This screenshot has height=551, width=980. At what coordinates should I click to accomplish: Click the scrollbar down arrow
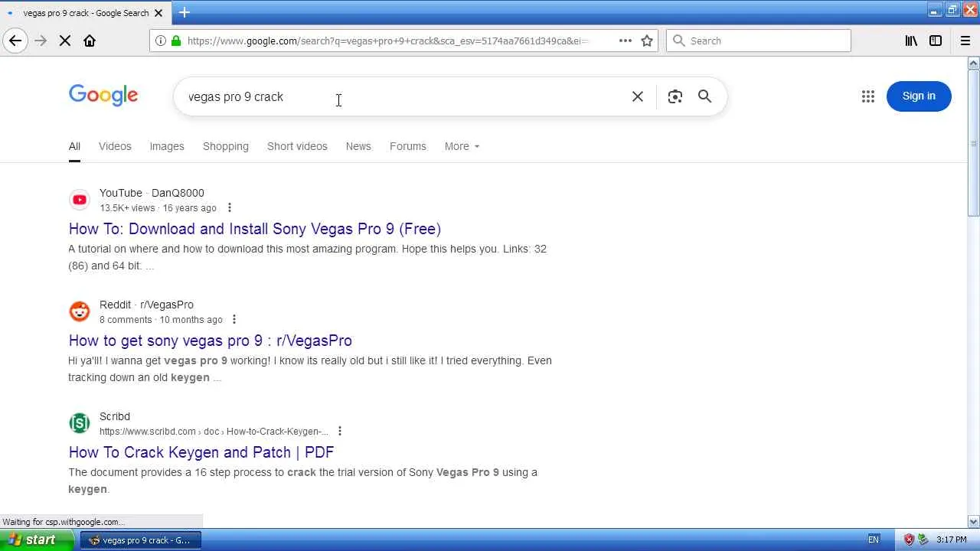(x=974, y=521)
